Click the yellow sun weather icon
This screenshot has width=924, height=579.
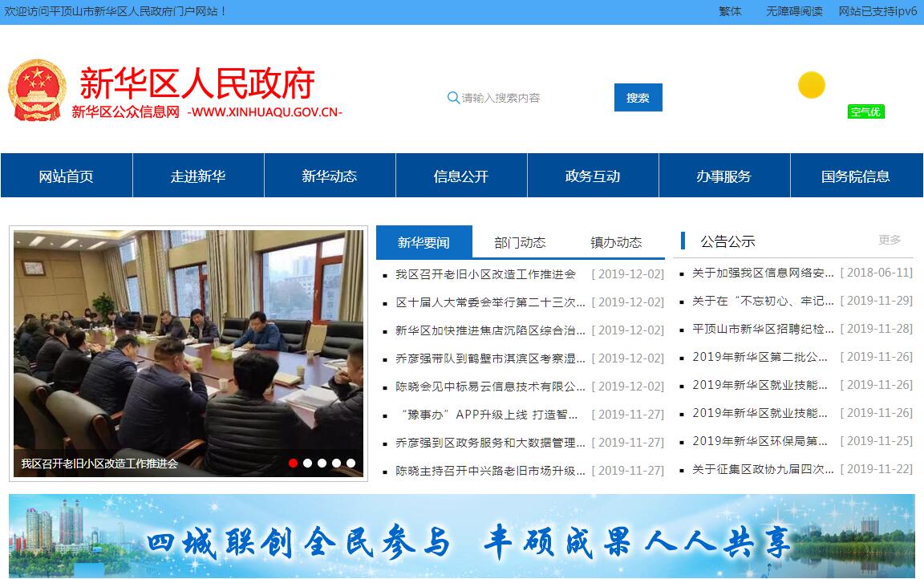[x=811, y=85]
